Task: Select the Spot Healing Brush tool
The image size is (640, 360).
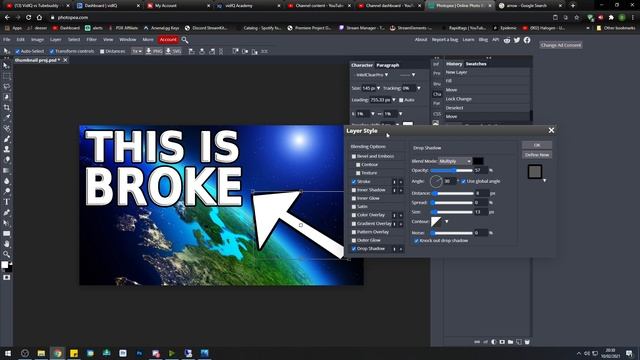Action: pos(6,129)
